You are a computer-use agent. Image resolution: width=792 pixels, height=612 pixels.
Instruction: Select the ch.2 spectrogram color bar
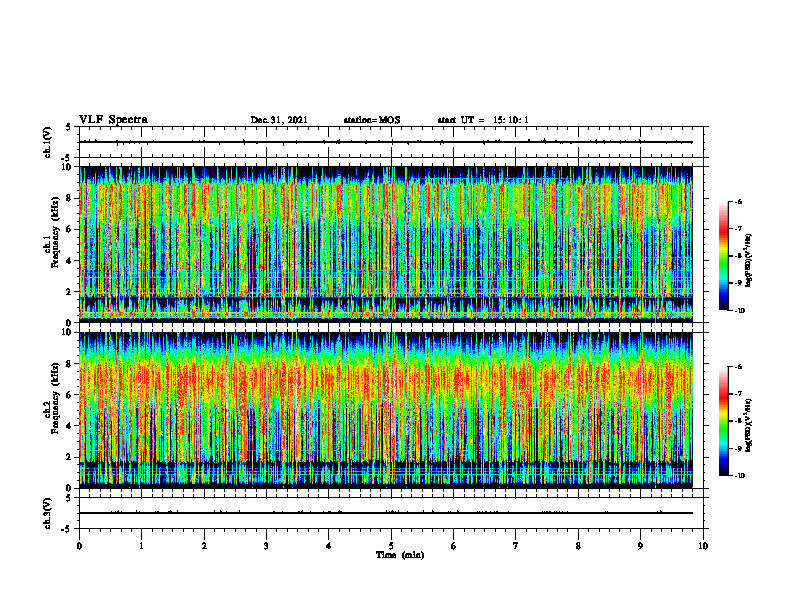[723, 421]
